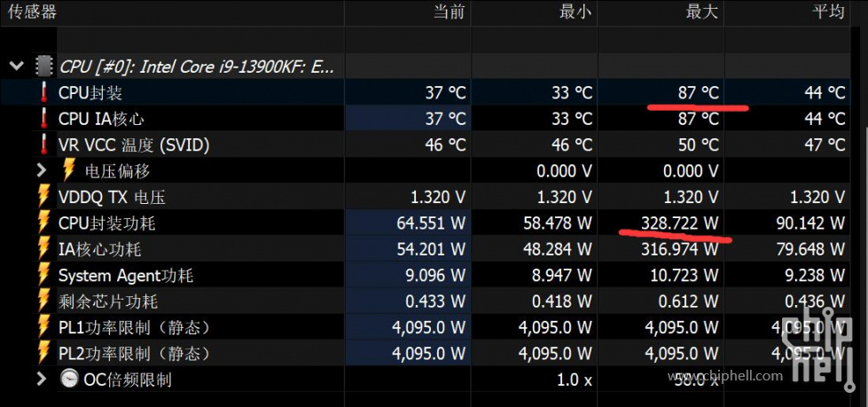Click the minimum value 58.478 W
The height and width of the screenshot is (407, 868).
(558, 223)
